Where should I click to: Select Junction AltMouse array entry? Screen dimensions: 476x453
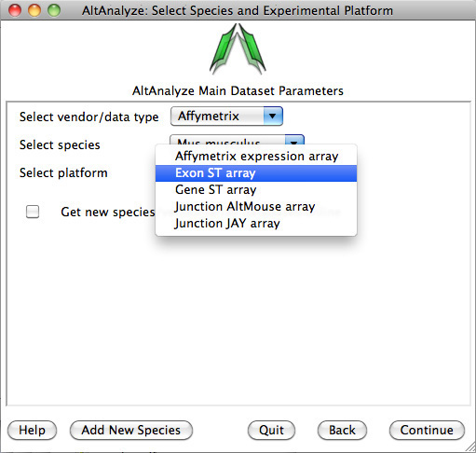click(x=256, y=207)
